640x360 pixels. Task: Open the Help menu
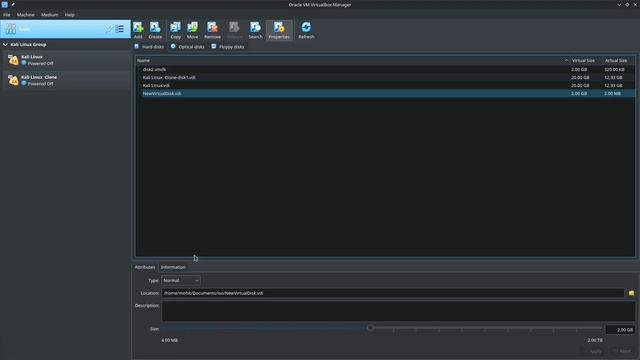pyautogui.click(x=70, y=15)
